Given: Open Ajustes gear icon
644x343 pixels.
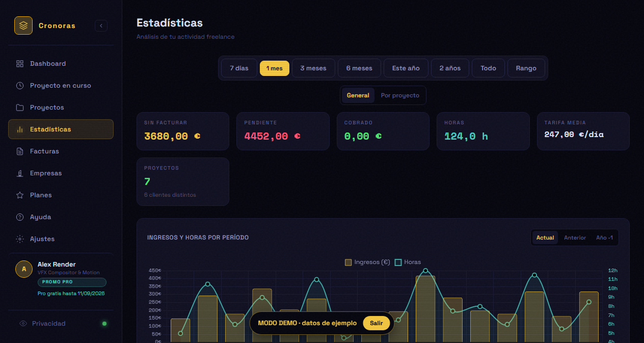Looking at the screenshot, I should tap(20, 239).
